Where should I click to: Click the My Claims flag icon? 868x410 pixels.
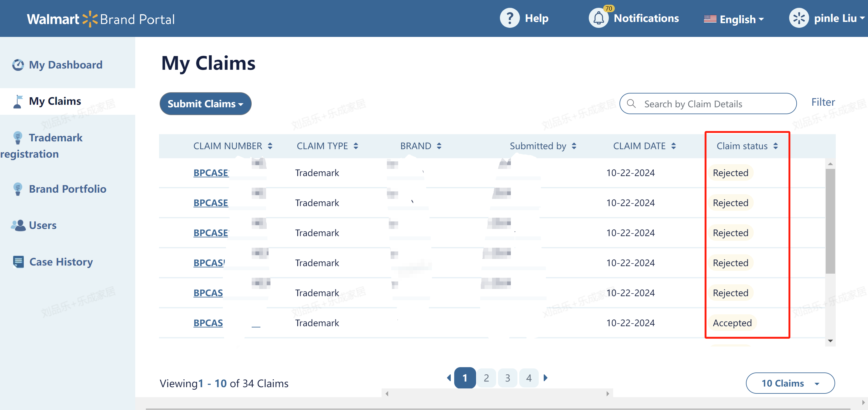click(18, 101)
